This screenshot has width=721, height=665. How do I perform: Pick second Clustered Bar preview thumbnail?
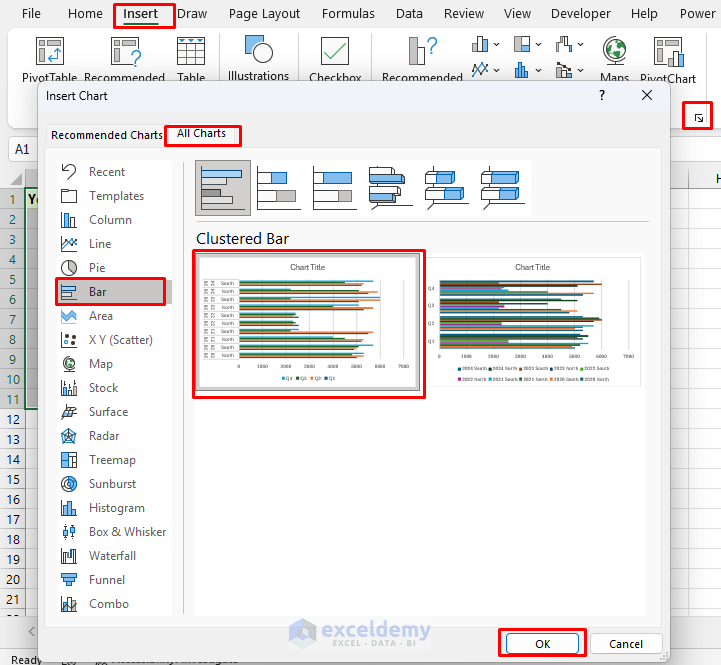tap(533, 320)
